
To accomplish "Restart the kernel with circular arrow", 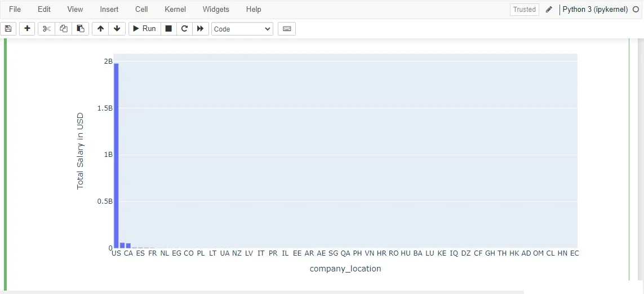I will click(184, 29).
